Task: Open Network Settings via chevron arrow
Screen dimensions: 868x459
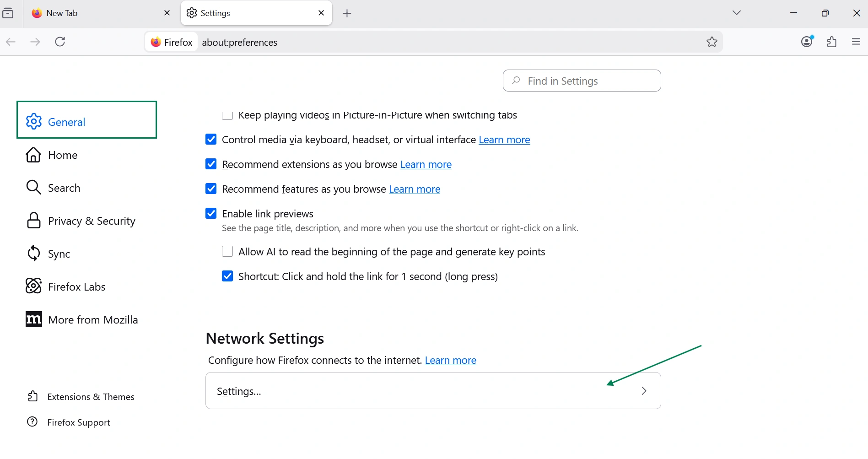Action: coord(643,391)
